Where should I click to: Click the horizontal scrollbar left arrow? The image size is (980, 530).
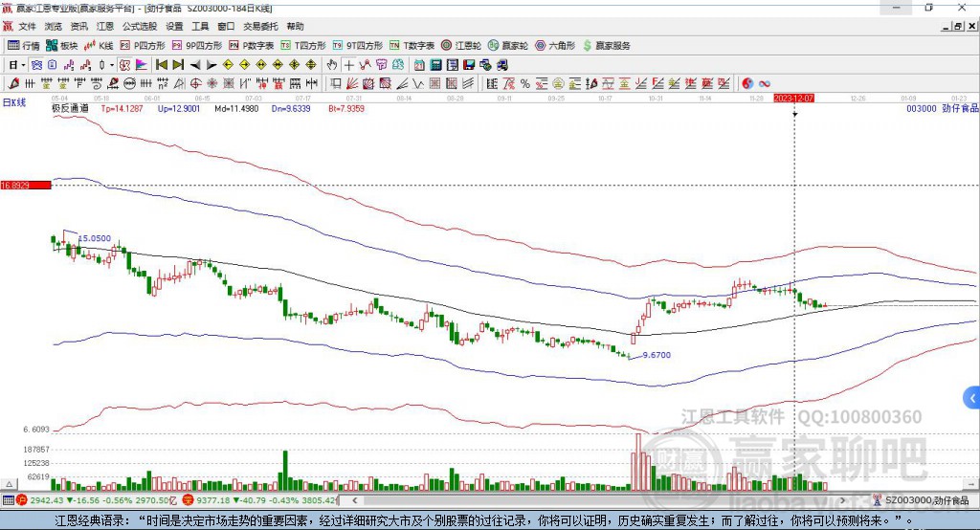click(x=354, y=500)
